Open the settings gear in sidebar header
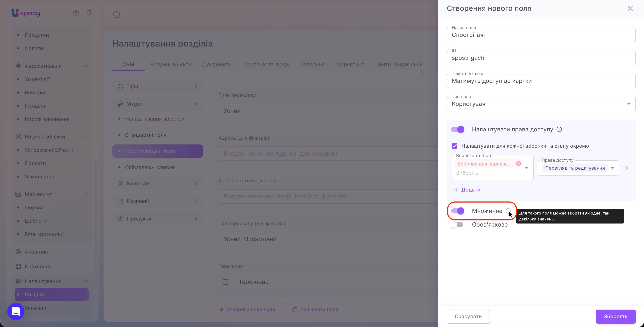The image size is (644, 327). [x=76, y=13]
